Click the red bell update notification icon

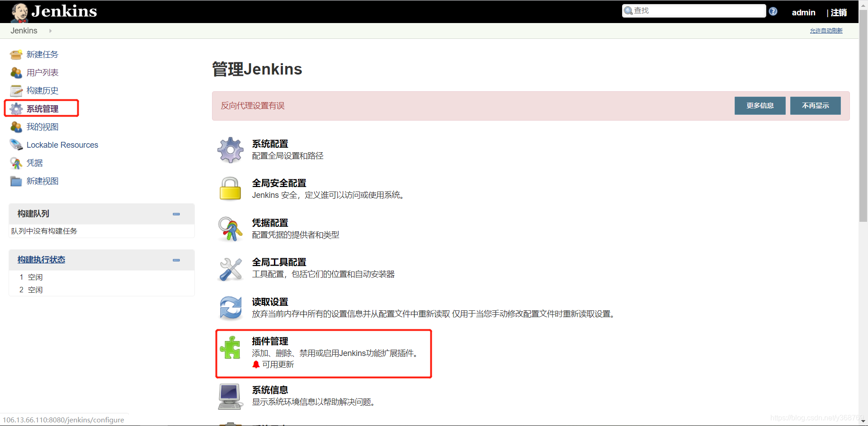[256, 365]
